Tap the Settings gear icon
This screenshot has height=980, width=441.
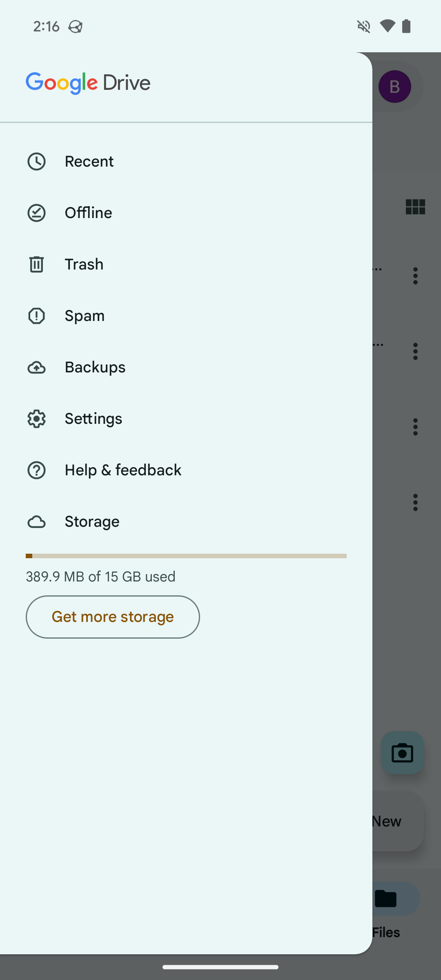coord(36,419)
